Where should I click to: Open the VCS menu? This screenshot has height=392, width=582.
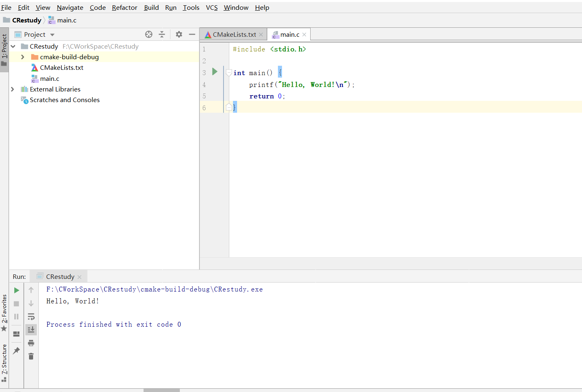pyautogui.click(x=212, y=7)
